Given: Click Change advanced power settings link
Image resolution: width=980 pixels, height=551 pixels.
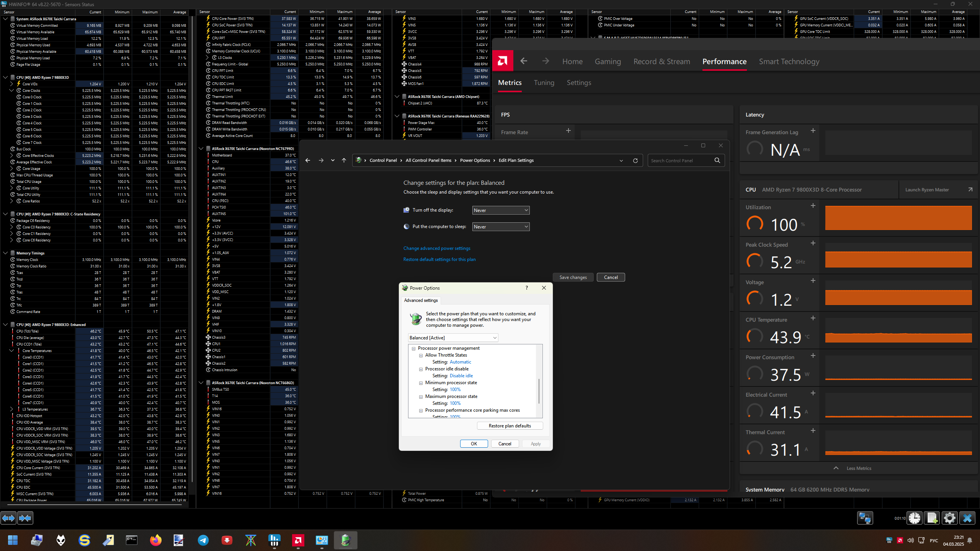Looking at the screenshot, I should [437, 248].
